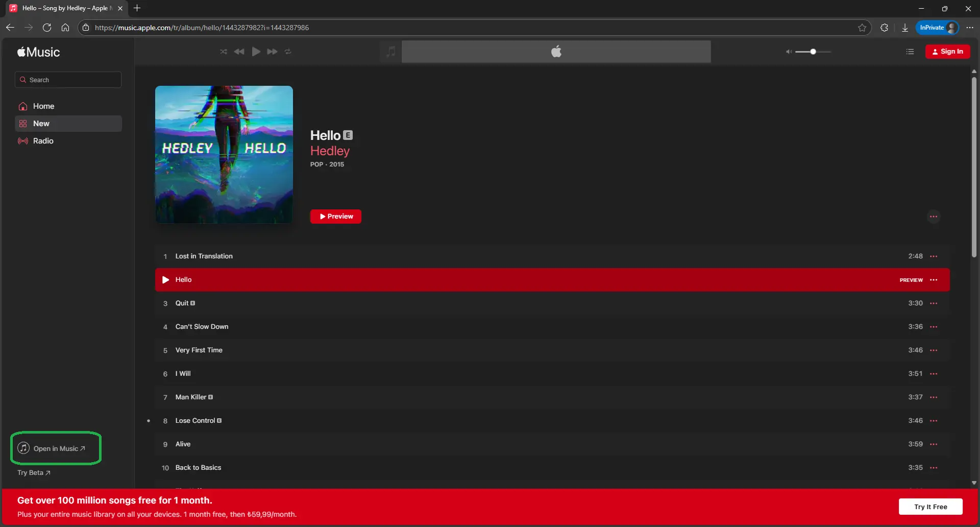The width and height of the screenshot is (980, 527).
Task: Toggle repeat mode
Action: (288, 52)
